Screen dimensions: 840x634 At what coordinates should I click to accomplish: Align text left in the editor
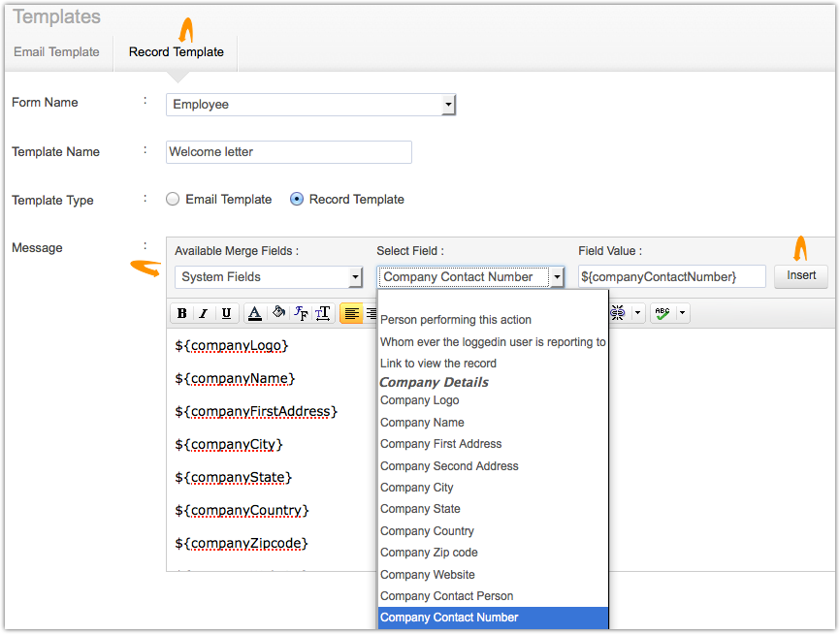point(350,313)
